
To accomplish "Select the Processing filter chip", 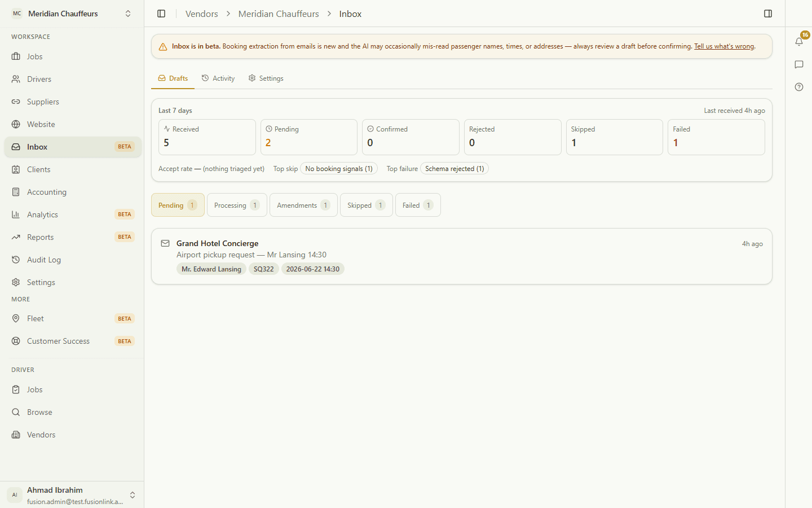I will pyautogui.click(x=237, y=205).
